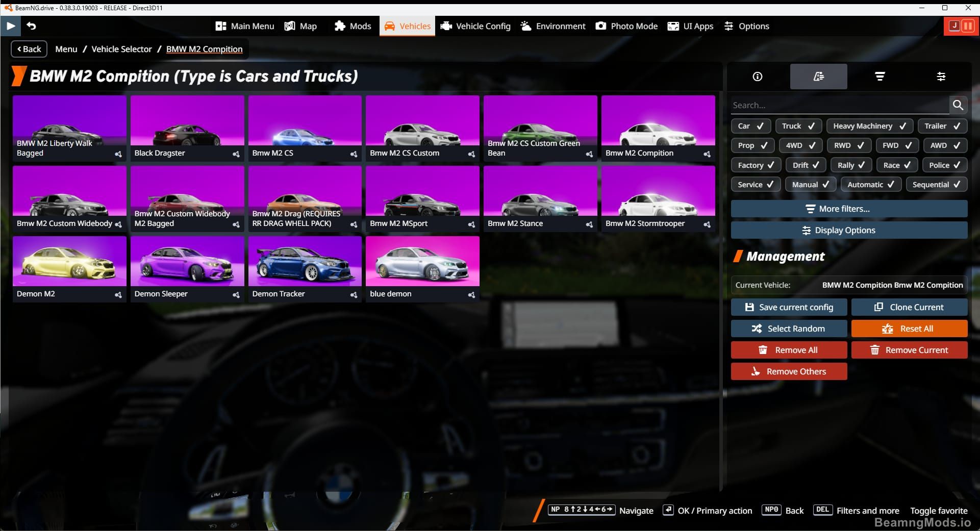Open the info tab in the vehicle panel

[x=757, y=77]
